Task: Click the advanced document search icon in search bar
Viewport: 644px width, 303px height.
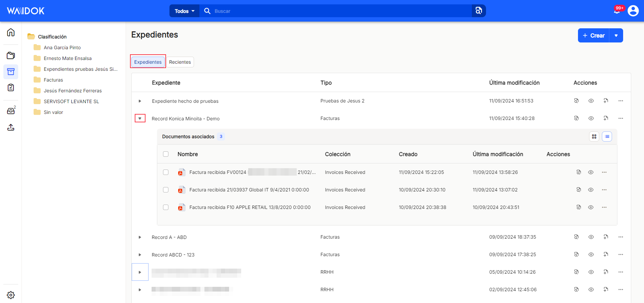Action: pyautogui.click(x=479, y=11)
